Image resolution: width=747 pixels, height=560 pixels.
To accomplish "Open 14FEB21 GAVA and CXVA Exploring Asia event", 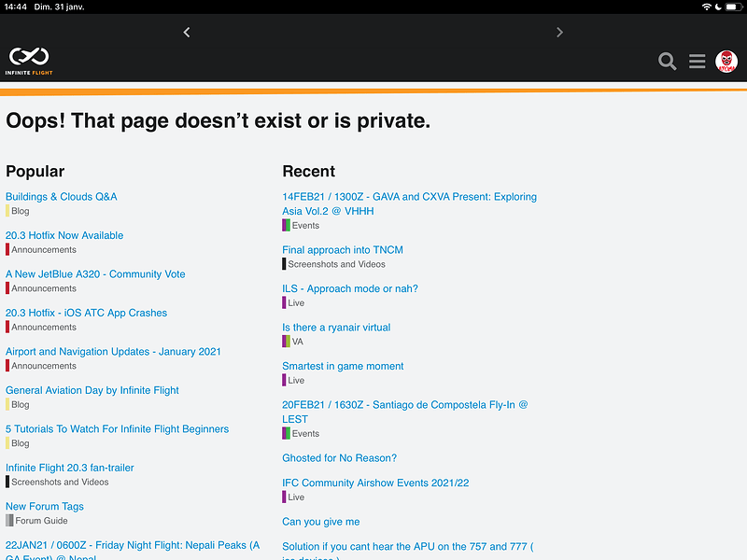I will coord(409,203).
